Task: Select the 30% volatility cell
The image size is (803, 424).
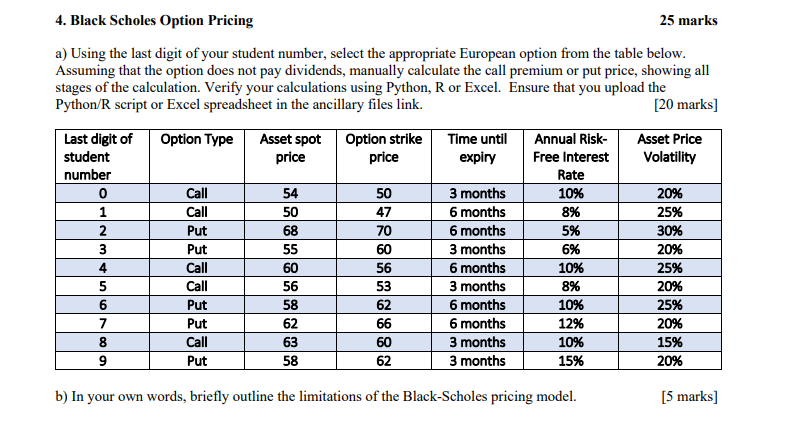Action: click(669, 231)
